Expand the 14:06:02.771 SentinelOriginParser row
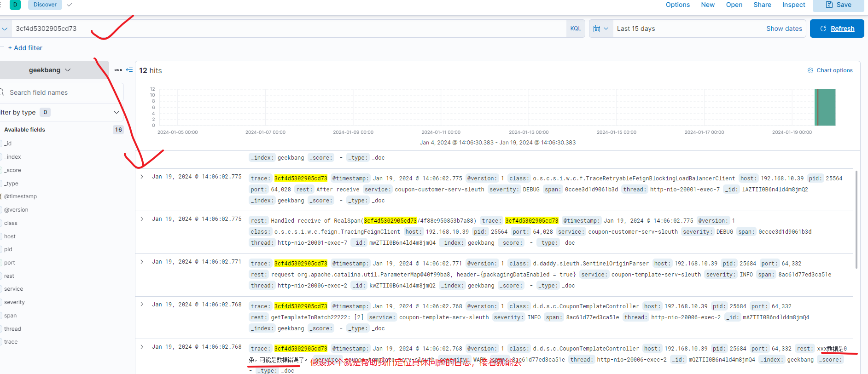868x374 pixels. [x=142, y=262]
